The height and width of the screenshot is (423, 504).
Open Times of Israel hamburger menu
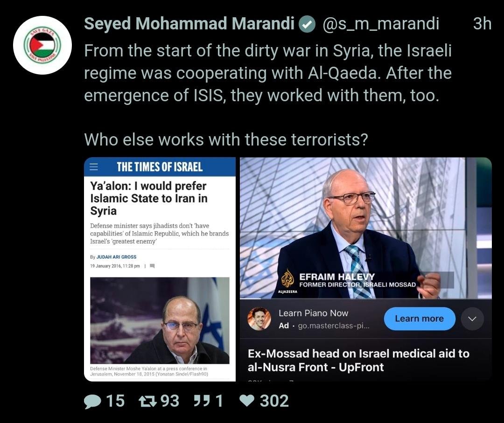point(93,166)
